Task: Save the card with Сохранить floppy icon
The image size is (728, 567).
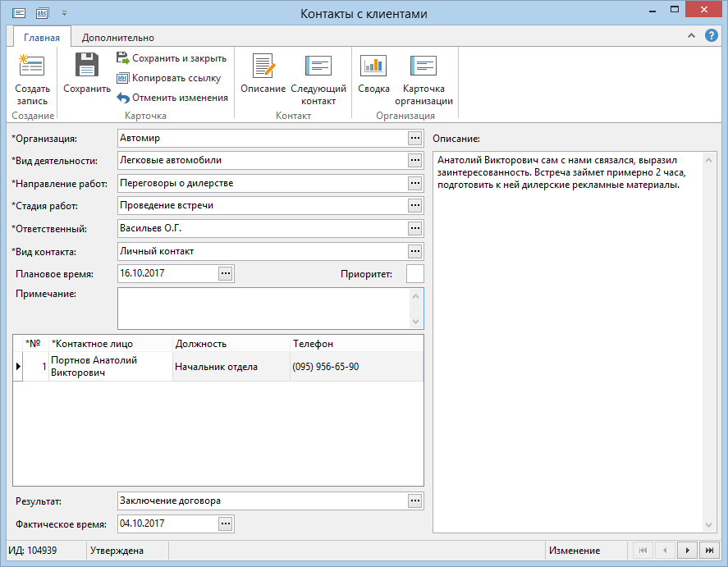Action: pos(87,65)
